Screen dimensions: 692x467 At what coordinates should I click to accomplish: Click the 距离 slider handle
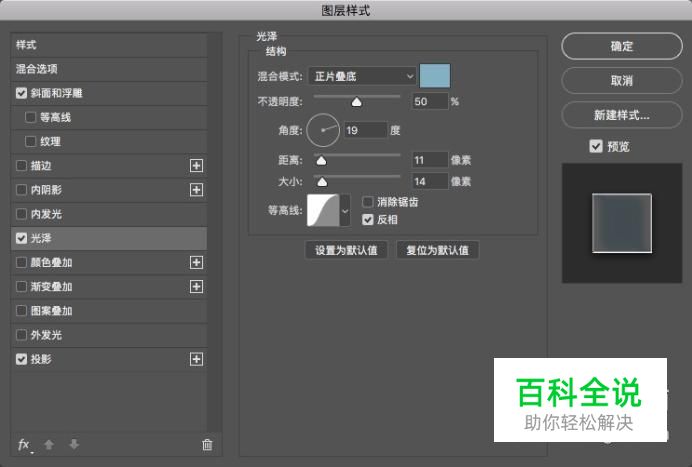click(x=321, y=161)
